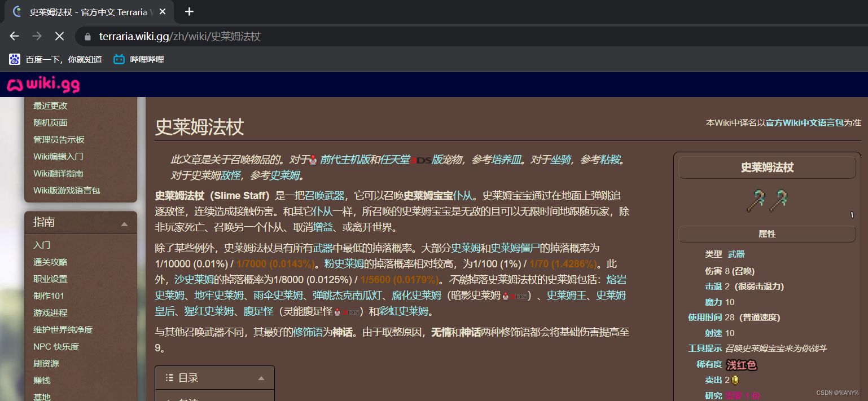Open 管理员告示板 sidebar link

(59, 139)
